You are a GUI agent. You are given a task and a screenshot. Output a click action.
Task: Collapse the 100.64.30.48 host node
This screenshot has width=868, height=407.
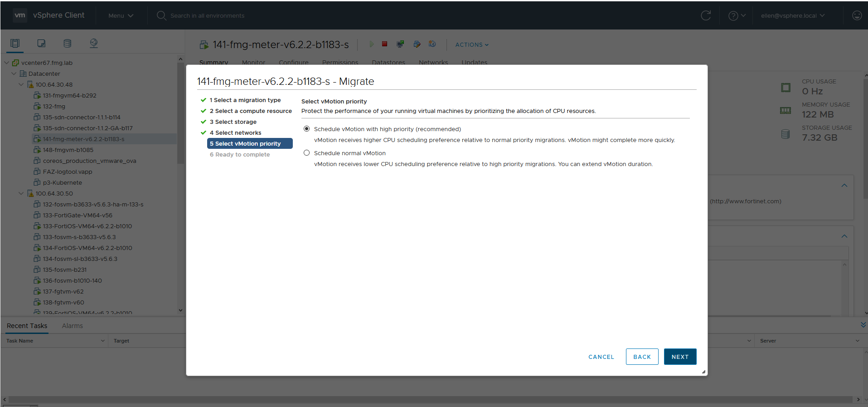pos(21,84)
